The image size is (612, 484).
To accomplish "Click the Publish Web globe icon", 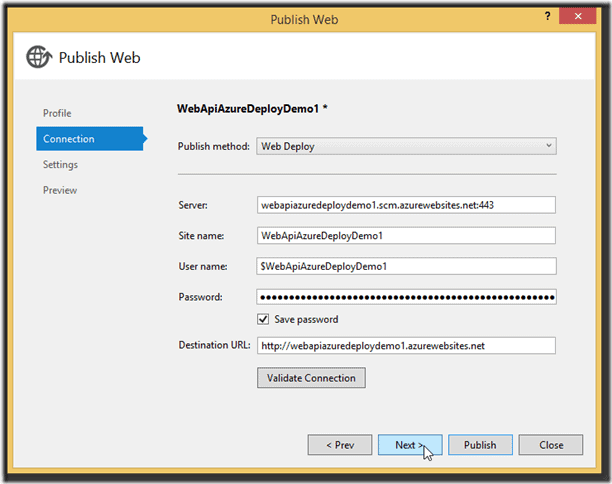I will [x=39, y=57].
